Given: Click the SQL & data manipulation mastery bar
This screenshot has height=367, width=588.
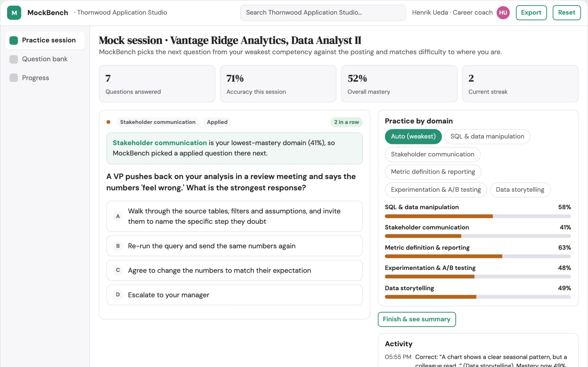Looking at the screenshot, I should point(478,216).
